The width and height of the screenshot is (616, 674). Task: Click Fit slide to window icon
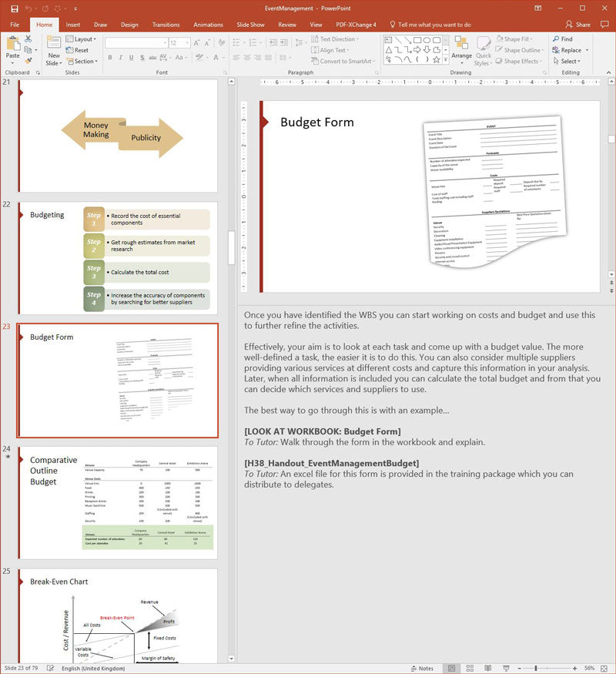[604, 669]
